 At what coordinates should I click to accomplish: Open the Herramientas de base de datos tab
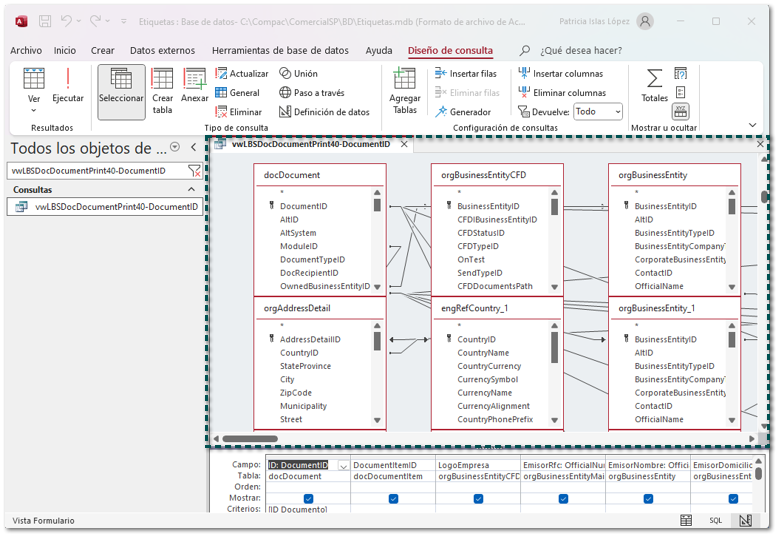(280, 50)
